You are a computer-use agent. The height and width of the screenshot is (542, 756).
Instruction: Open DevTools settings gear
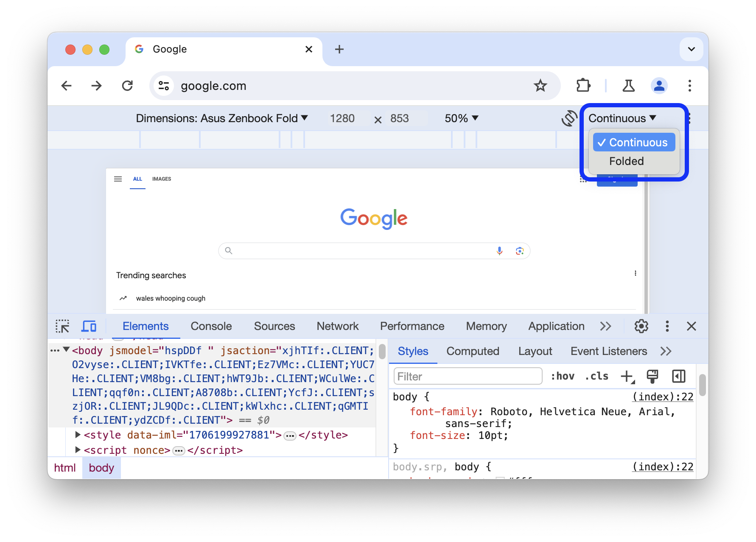click(x=641, y=326)
